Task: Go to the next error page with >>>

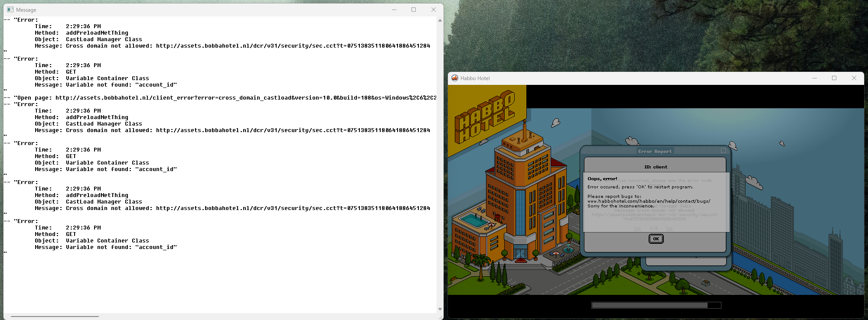Action: (669, 229)
